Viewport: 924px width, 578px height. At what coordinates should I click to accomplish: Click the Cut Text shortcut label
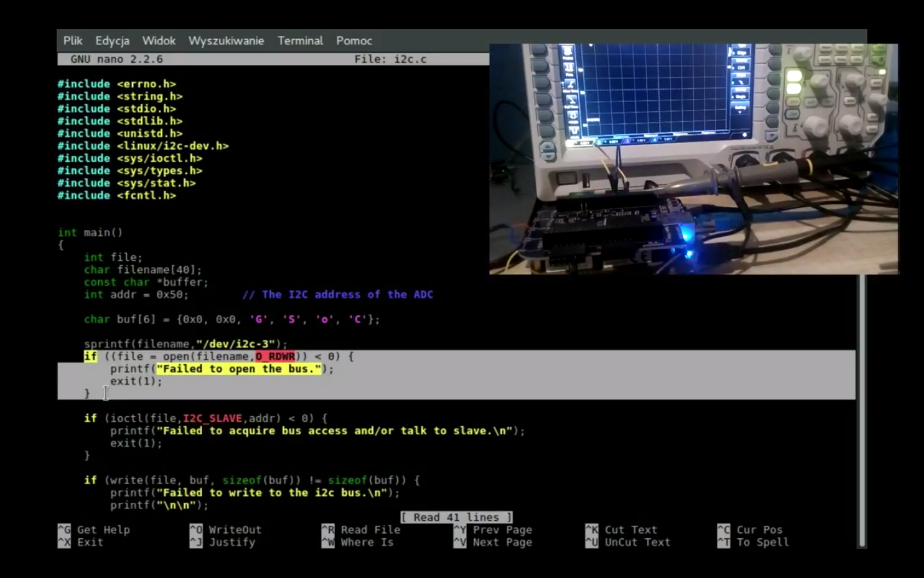(630, 530)
